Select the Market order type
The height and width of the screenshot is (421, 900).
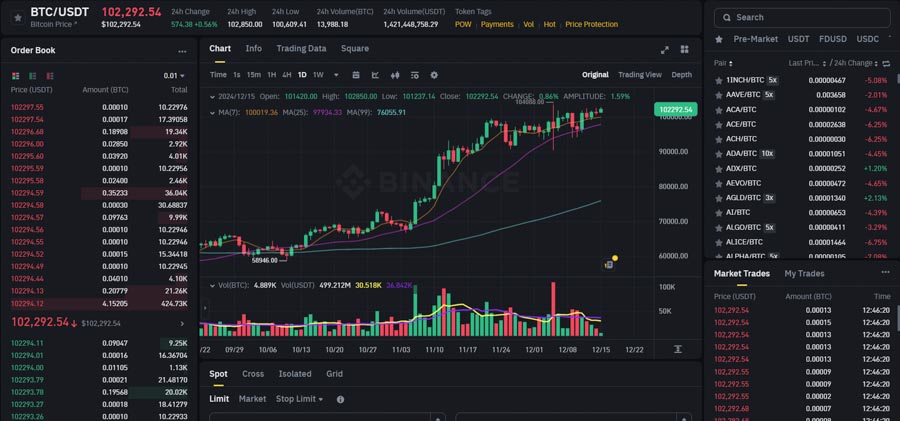253,399
